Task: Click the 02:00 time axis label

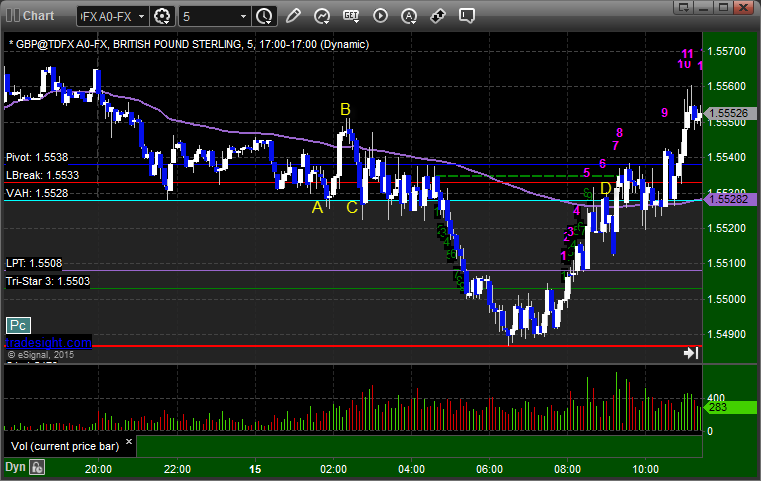Action: coord(333,469)
